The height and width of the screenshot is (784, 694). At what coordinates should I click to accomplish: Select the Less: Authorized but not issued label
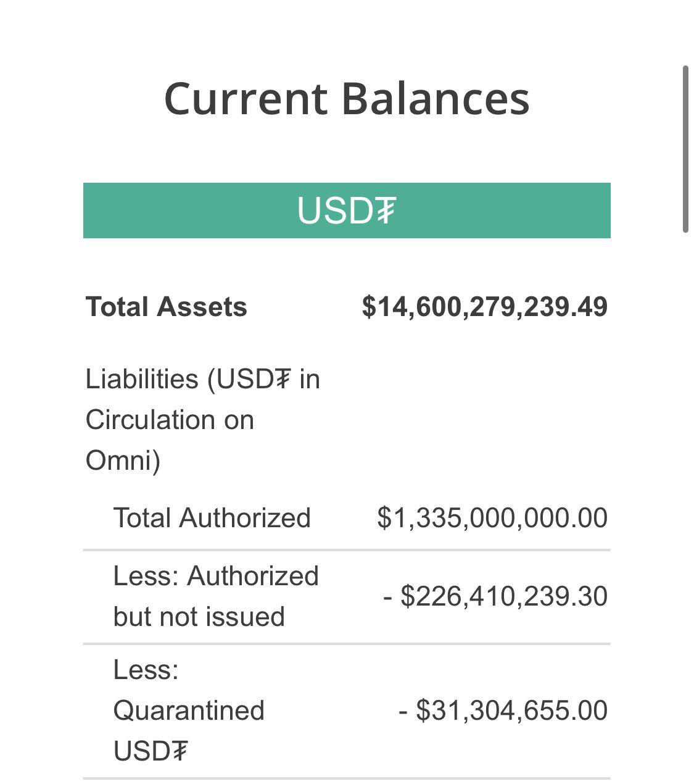(216, 596)
